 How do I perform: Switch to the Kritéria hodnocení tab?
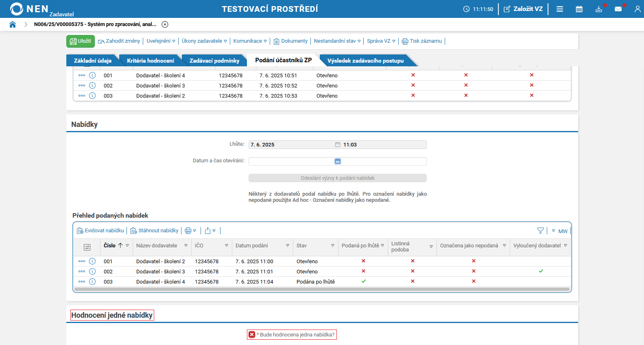[x=150, y=61]
